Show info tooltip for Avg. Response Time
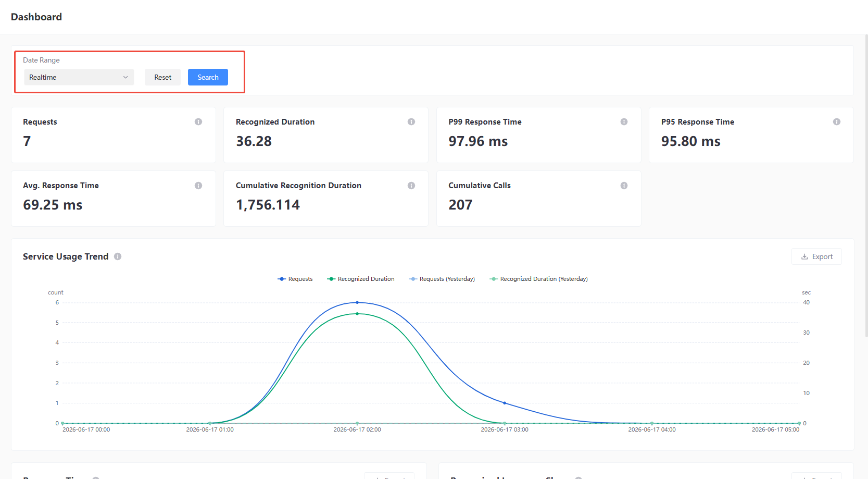Image resolution: width=868 pixels, height=479 pixels. 198,186
